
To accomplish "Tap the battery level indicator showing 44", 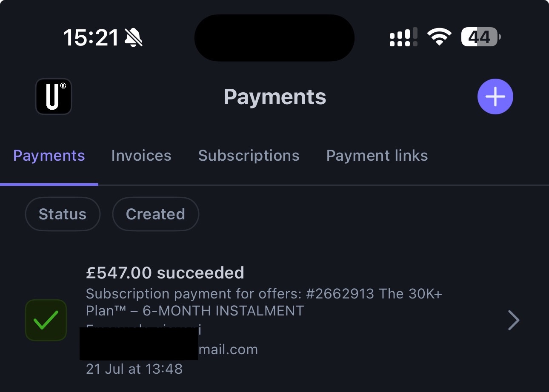I will pos(481,37).
